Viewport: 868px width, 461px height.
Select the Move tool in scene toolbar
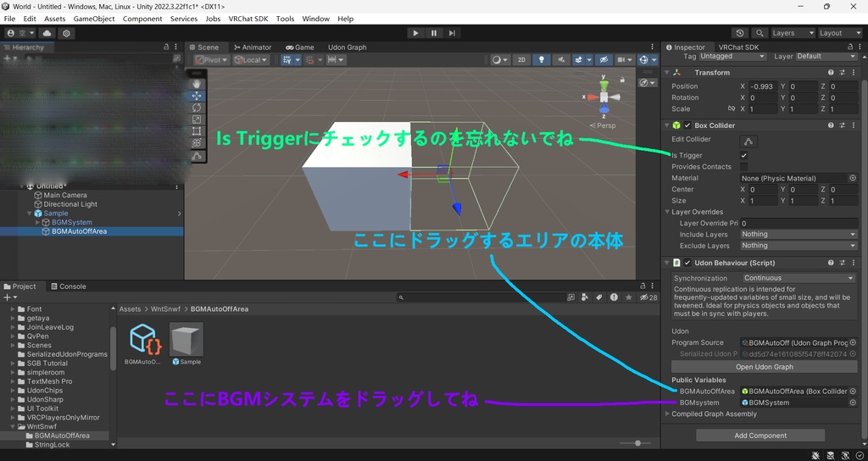point(197,96)
